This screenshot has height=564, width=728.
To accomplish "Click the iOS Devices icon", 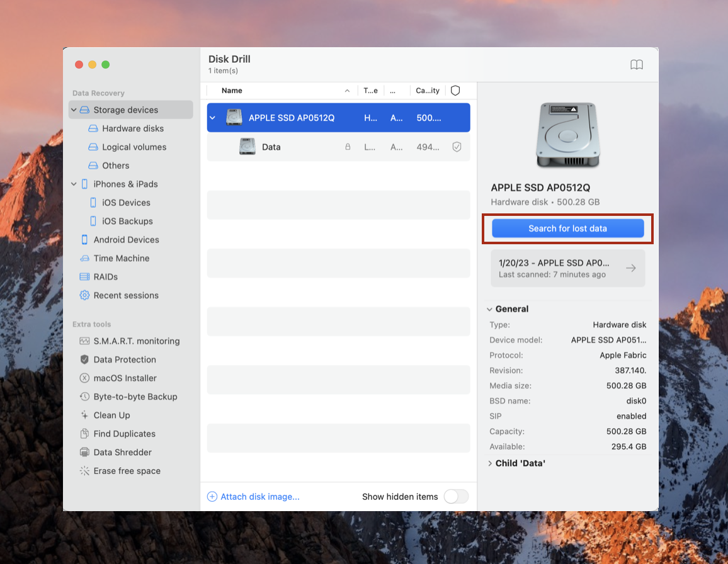I will tap(93, 203).
